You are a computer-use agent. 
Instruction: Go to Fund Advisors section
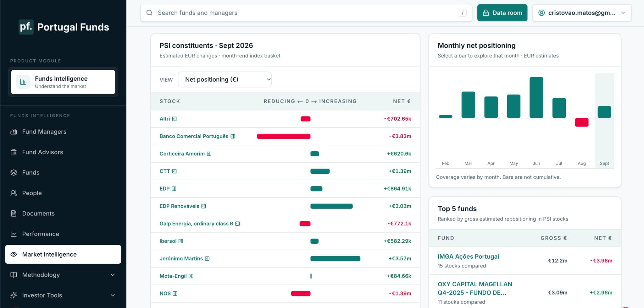pyautogui.click(x=63, y=152)
